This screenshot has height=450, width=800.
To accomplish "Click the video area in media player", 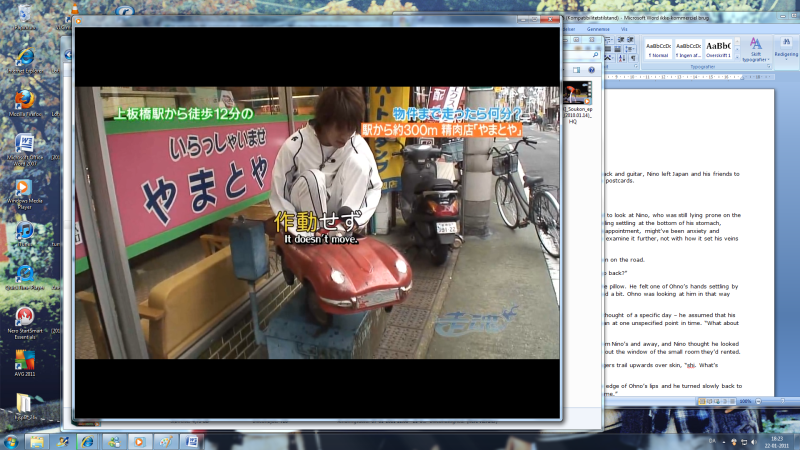I will (x=317, y=222).
